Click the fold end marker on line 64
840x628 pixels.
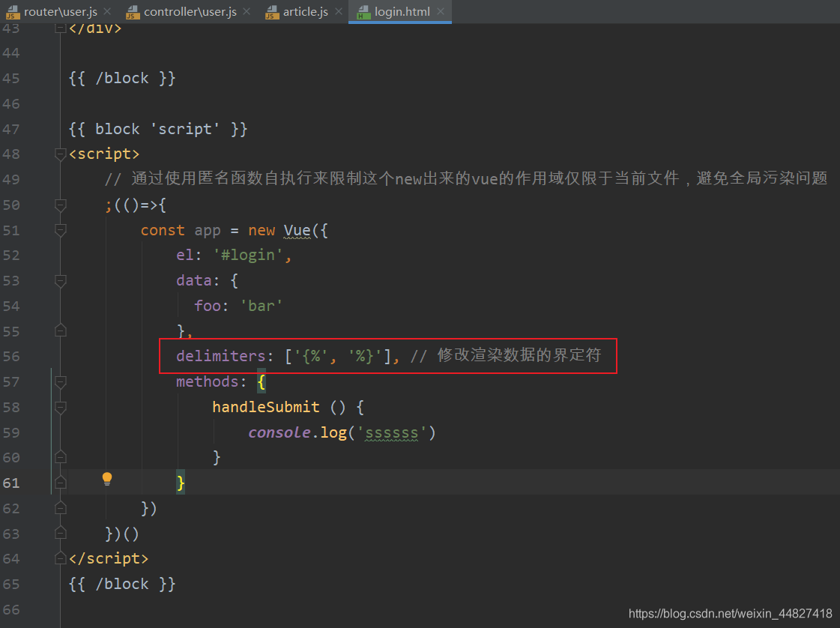coord(61,558)
